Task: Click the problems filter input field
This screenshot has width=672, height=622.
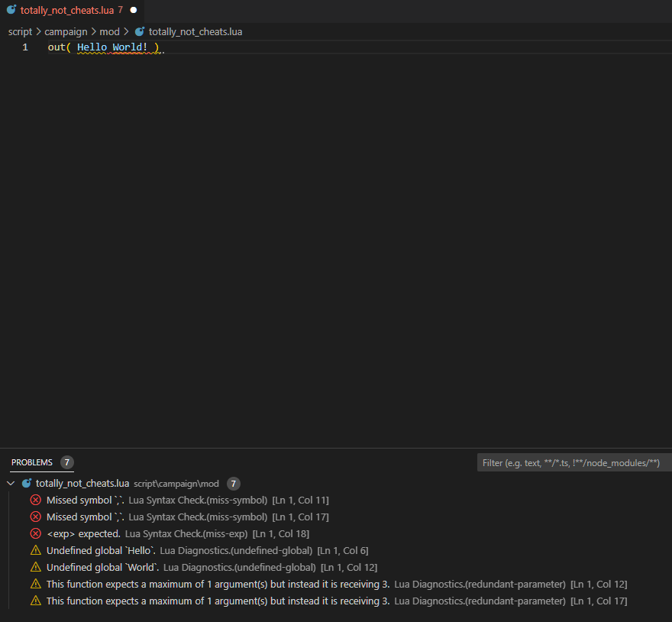Action: 574,463
